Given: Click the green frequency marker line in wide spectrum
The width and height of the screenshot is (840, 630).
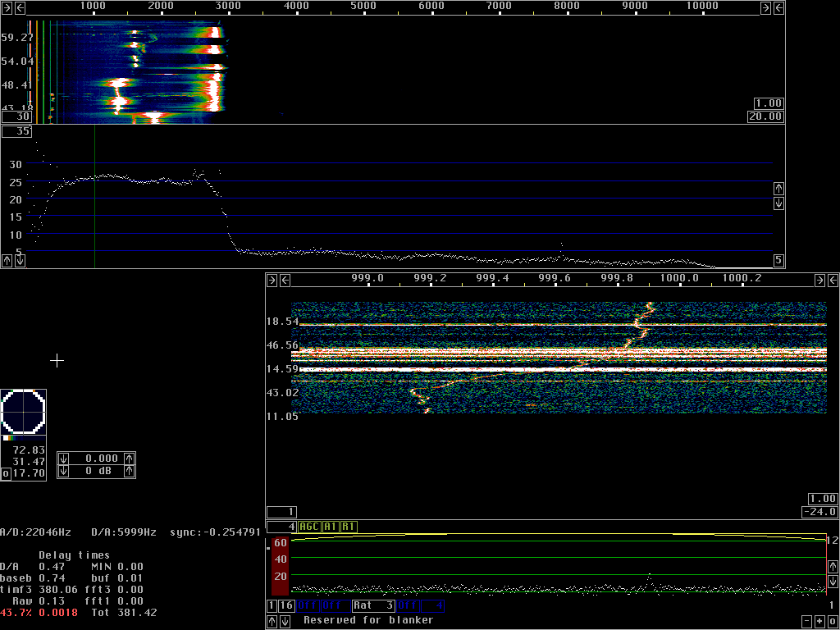Looking at the screenshot, I should coord(95,197).
